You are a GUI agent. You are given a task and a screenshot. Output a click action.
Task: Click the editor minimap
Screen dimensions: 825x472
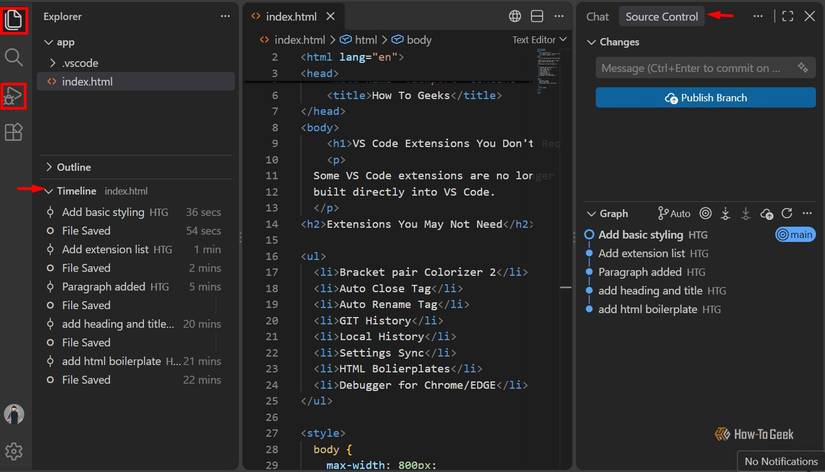click(548, 71)
